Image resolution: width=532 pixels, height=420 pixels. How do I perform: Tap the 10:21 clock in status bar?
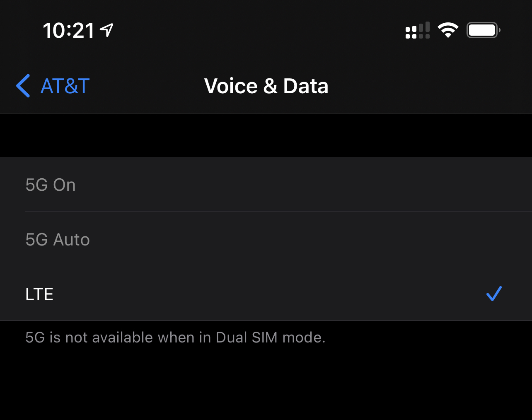68,31
